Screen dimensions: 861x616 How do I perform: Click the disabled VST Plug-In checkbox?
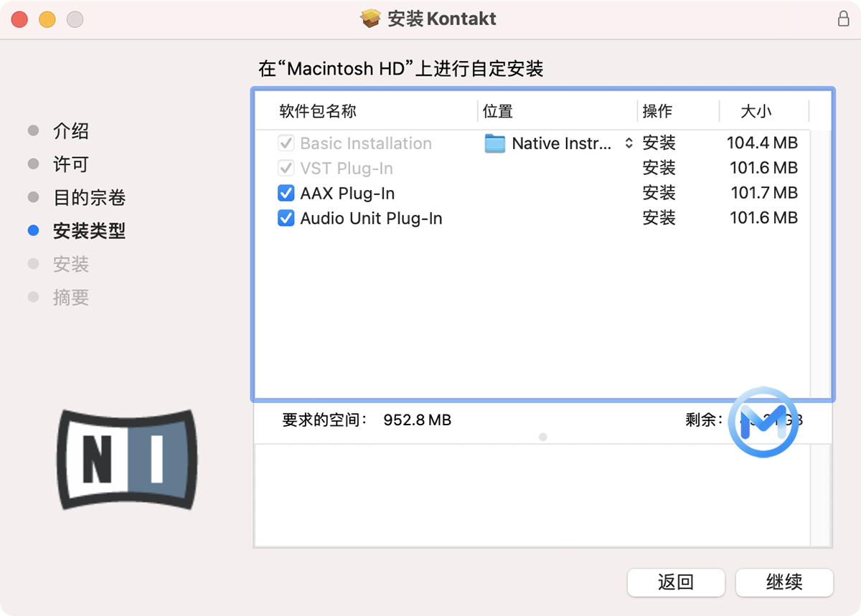(286, 168)
